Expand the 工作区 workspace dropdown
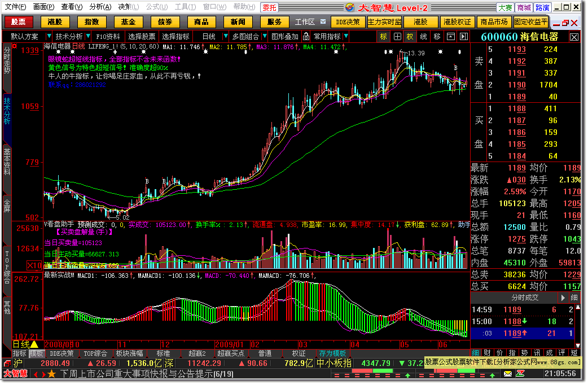 tap(323, 22)
